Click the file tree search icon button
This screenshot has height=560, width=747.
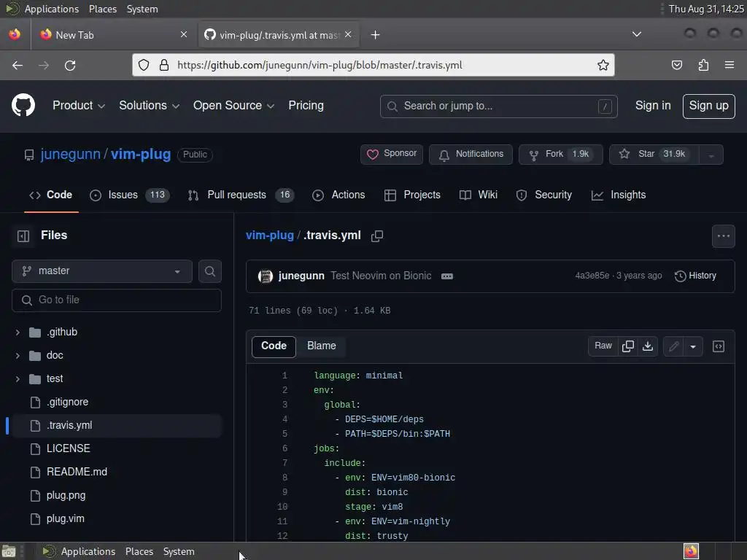210,271
